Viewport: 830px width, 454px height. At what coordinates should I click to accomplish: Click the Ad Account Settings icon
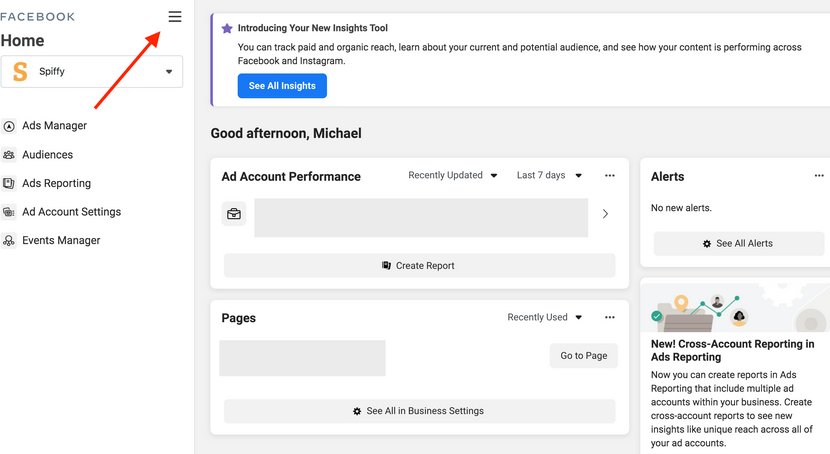pos(9,212)
